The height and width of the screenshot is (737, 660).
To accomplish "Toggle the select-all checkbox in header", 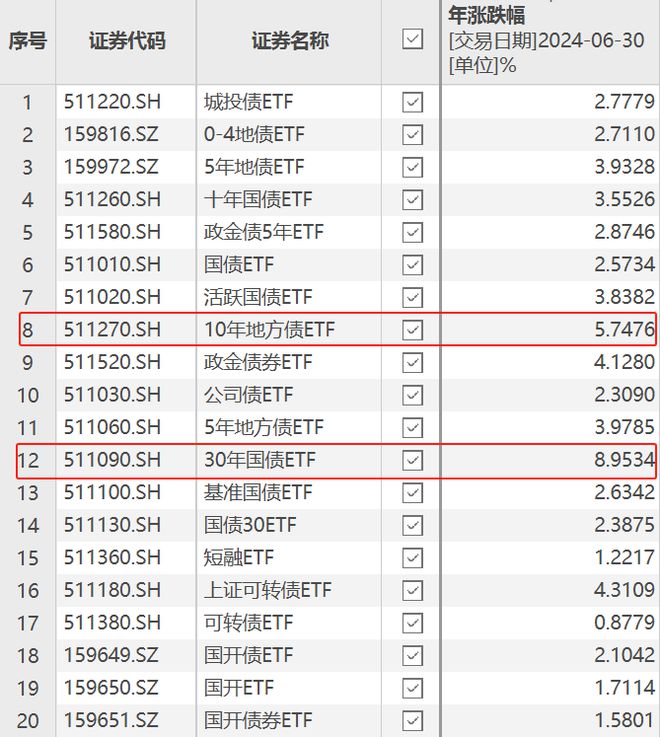I will click(412, 39).
